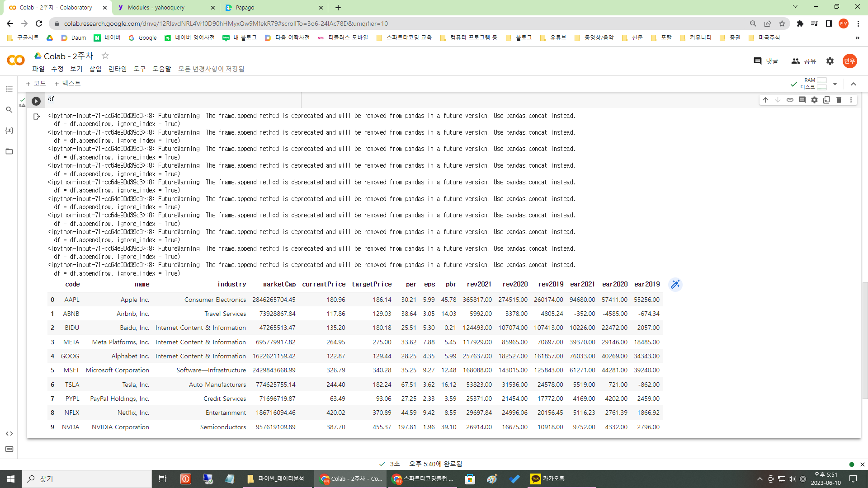Click the browser address bar
Image resolution: width=868 pixels, height=488 pixels.
click(398, 23)
